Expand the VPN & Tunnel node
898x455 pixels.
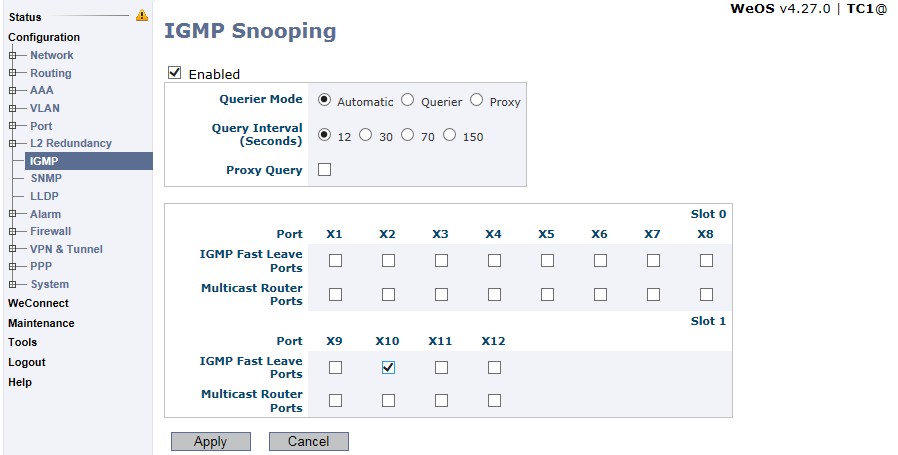12,249
